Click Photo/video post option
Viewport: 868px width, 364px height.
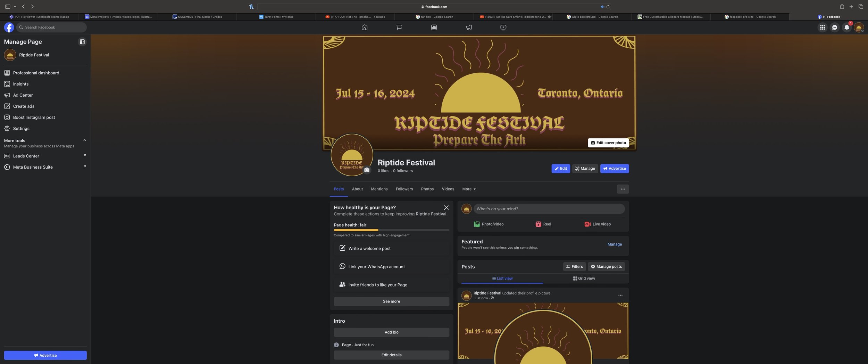pos(489,224)
